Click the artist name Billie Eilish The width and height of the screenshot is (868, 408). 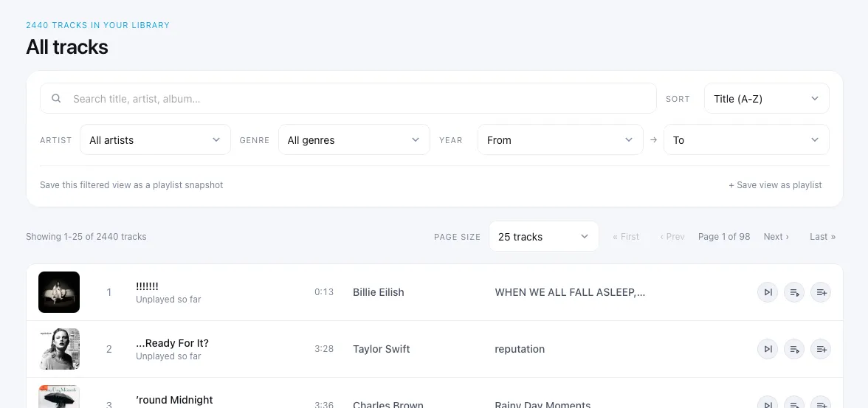(378, 292)
